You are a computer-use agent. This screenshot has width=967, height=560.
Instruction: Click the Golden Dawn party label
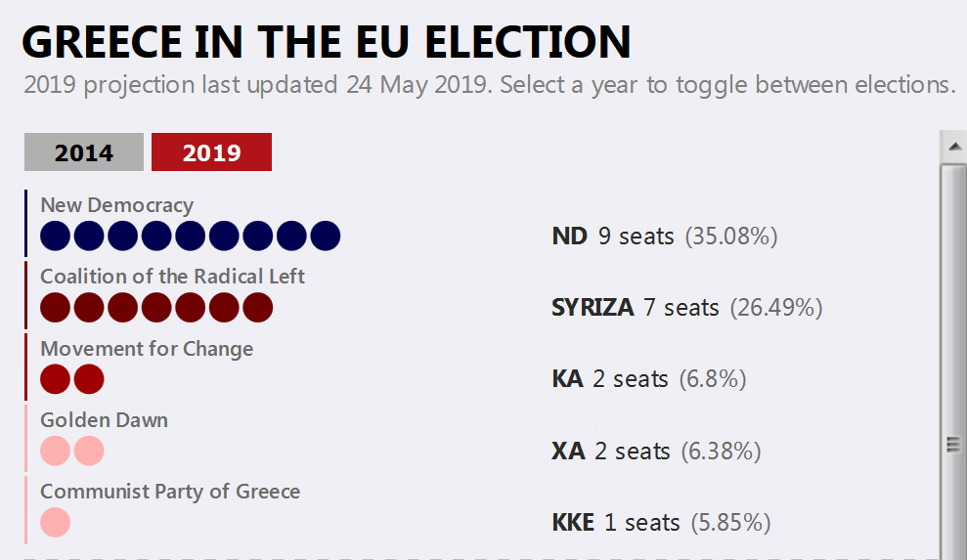point(105,420)
